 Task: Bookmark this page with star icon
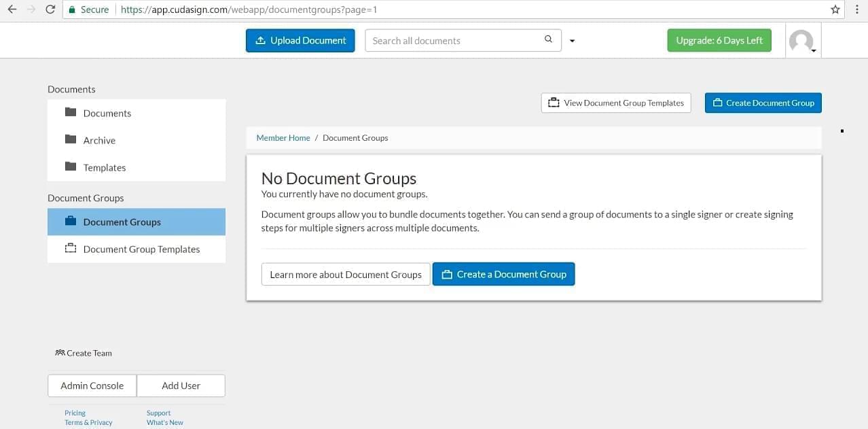[835, 10]
